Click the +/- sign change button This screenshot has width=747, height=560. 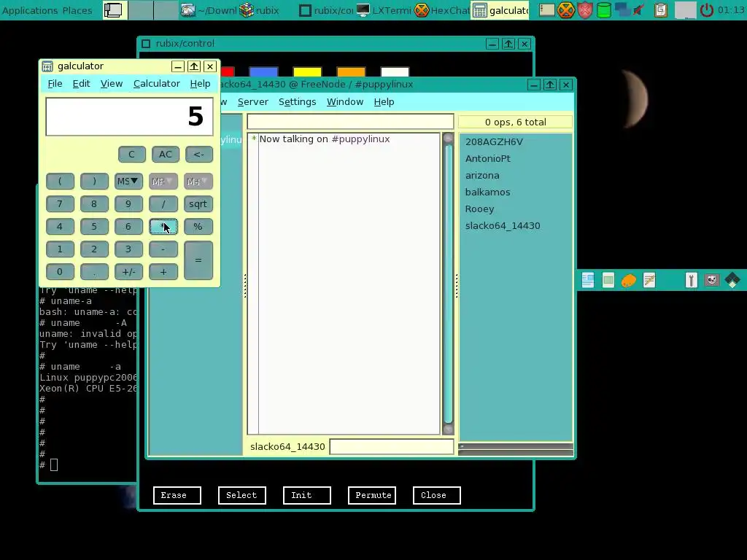coord(128,272)
